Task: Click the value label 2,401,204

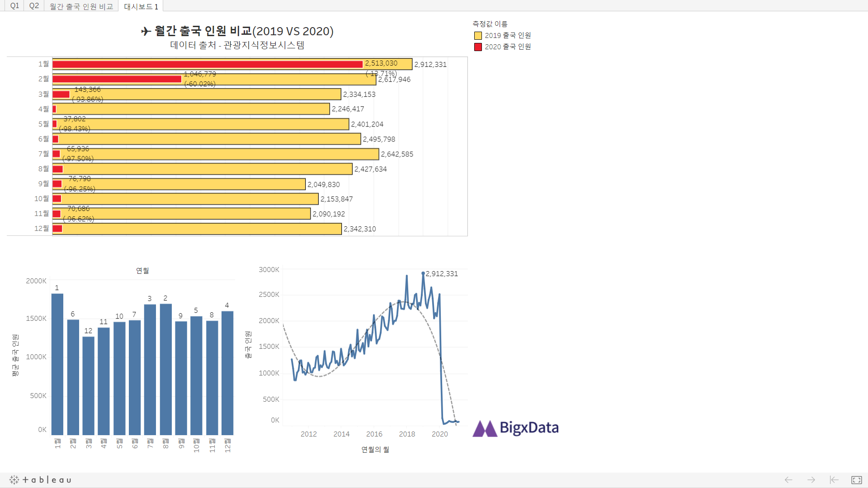Action: pos(367,124)
